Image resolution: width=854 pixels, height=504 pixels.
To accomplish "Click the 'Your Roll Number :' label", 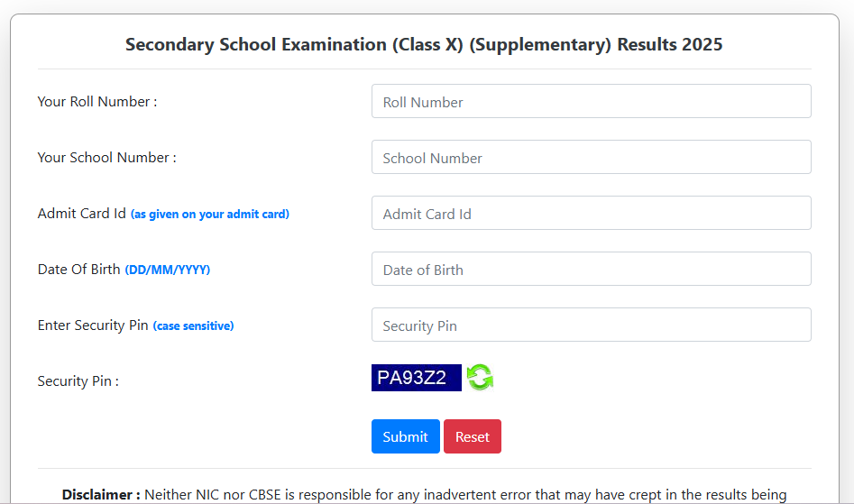I will pos(97,102).
